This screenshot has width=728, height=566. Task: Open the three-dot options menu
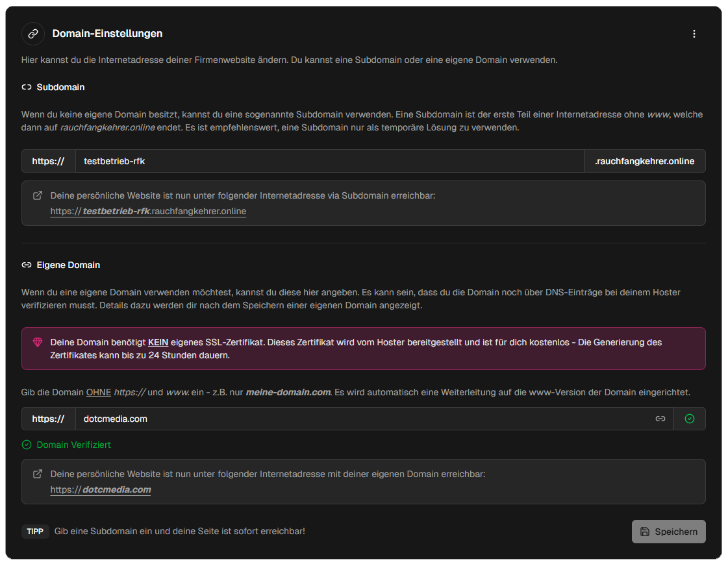(x=694, y=34)
